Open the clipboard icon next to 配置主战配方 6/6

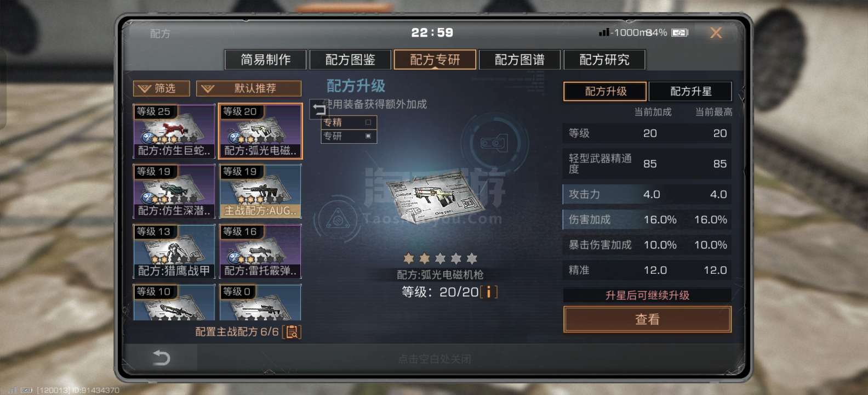[x=292, y=331]
